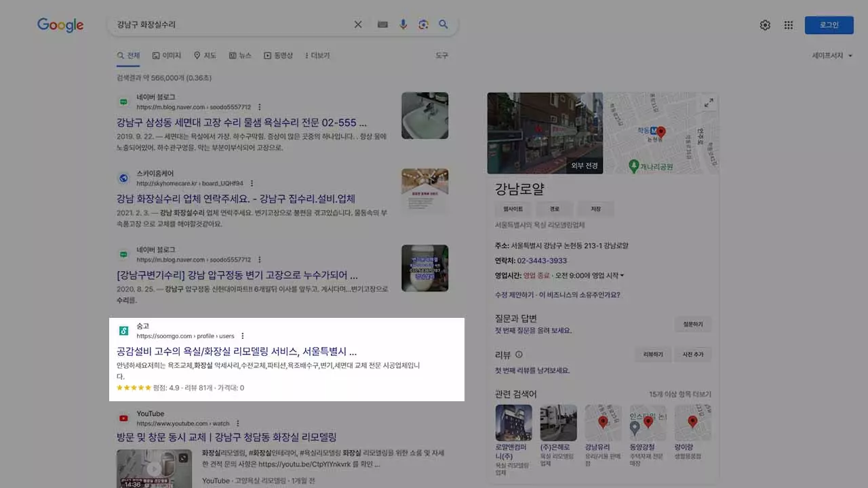The width and height of the screenshot is (868, 488).
Task: Click 첫 번째 질문을 올려 보세요 link
Action: coord(534,330)
